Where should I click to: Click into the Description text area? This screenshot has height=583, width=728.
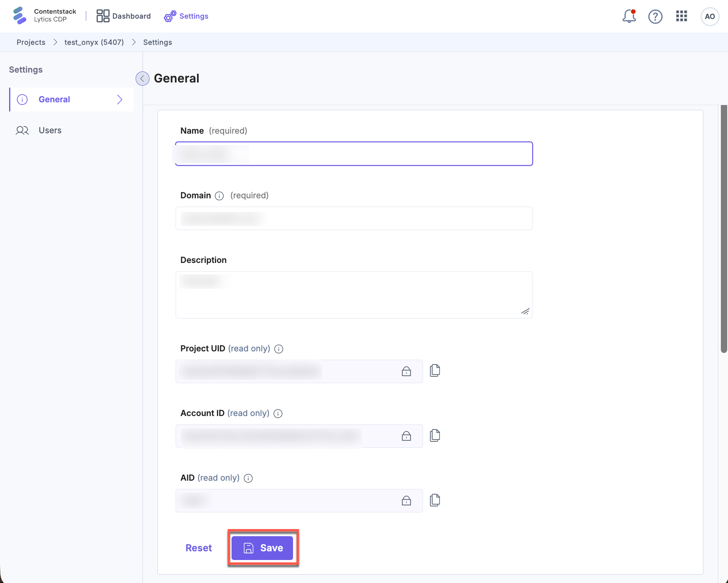(x=354, y=295)
